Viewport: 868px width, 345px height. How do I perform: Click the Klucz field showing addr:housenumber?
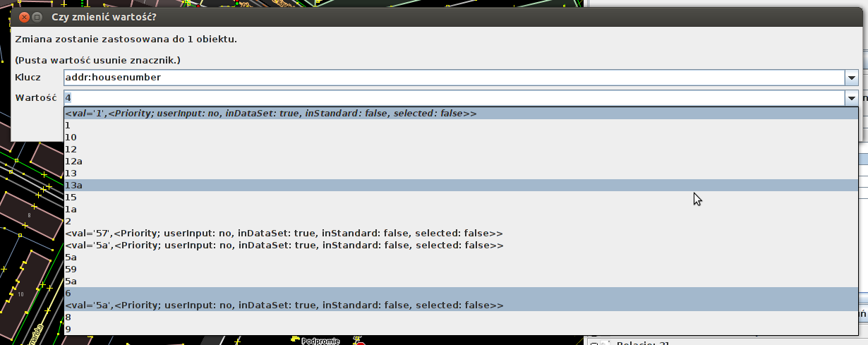(x=453, y=77)
